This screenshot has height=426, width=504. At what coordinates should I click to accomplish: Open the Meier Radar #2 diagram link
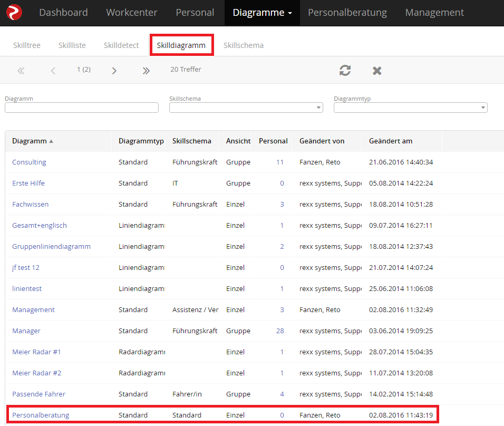[37, 373]
